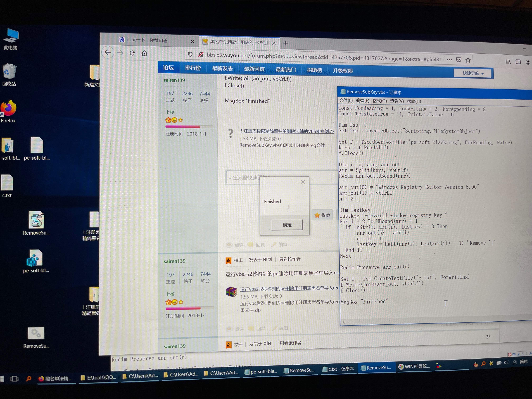Close the 百度一下 tab
The image size is (532, 399).
pos(192,41)
